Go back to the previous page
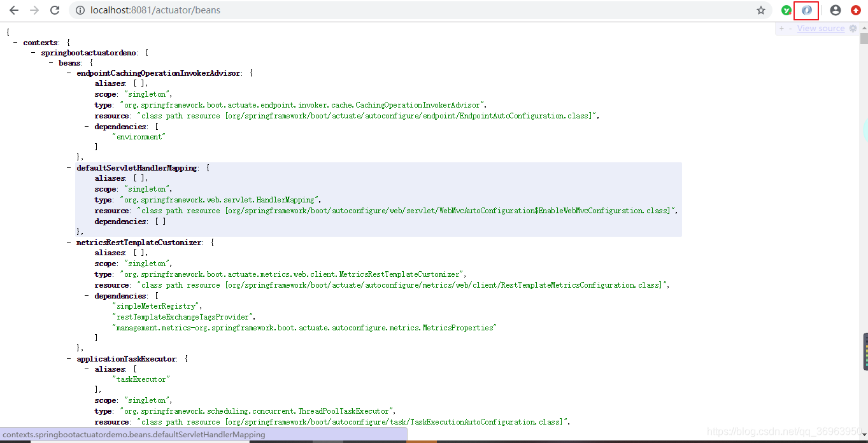Viewport: 868px width, 443px height. [x=14, y=10]
